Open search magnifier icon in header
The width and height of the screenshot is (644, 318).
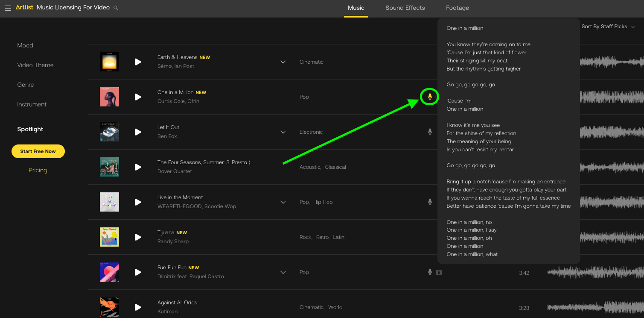click(116, 8)
